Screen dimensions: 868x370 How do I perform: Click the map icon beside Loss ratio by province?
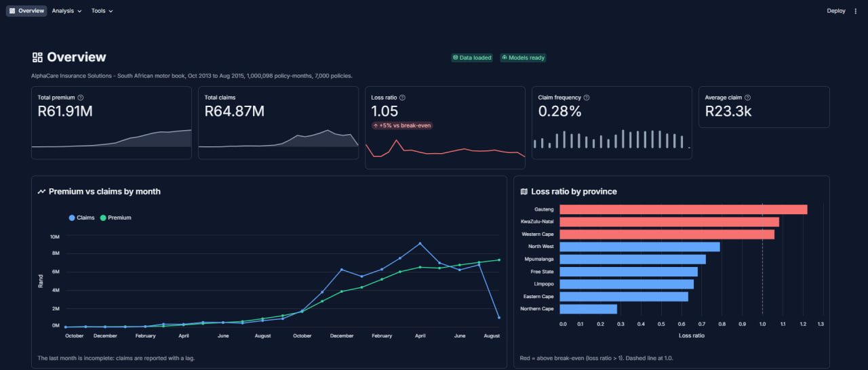[524, 192]
